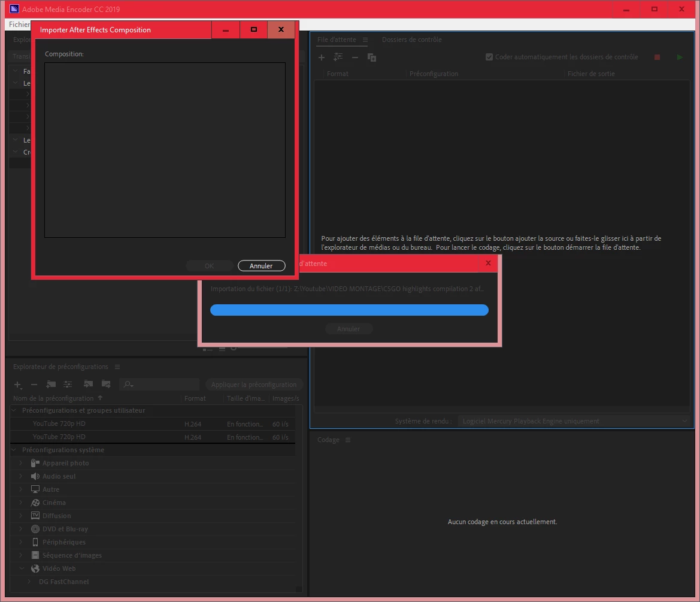700x602 pixels.
Task: Click the duplicate icon in the queue toolbar
Action: pos(371,57)
